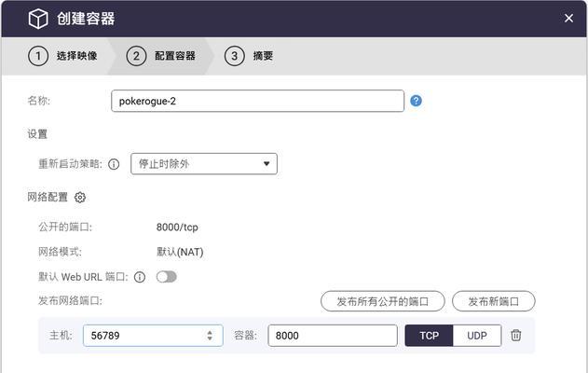Go to step 2 配置容器
Screen dimensions: 588x373
pos(161,56)
